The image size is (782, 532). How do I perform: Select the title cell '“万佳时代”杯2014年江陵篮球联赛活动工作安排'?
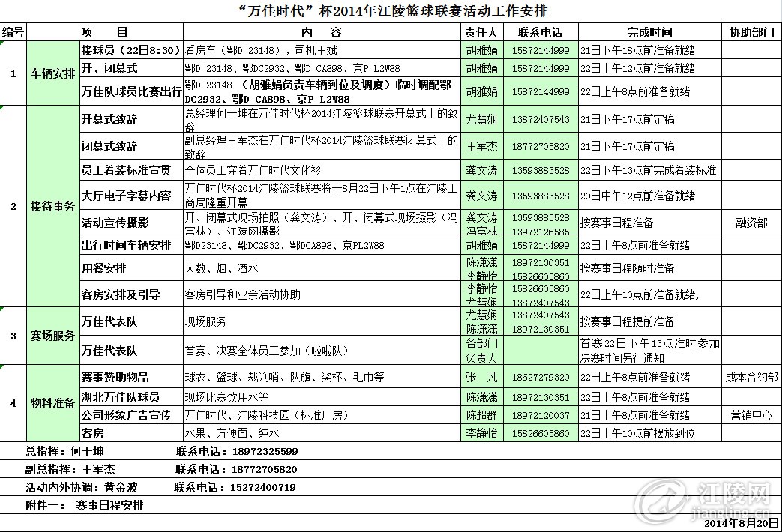click(391, 10)
